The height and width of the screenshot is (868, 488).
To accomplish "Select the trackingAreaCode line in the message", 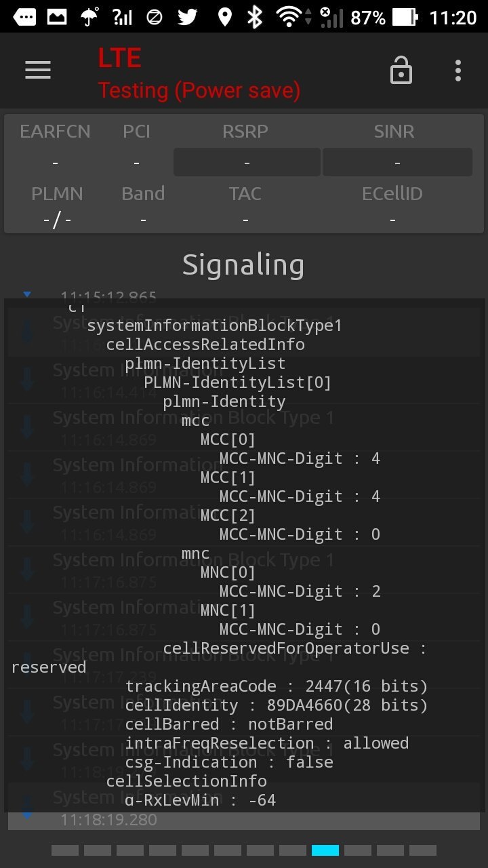I will [x=276, y=686].
